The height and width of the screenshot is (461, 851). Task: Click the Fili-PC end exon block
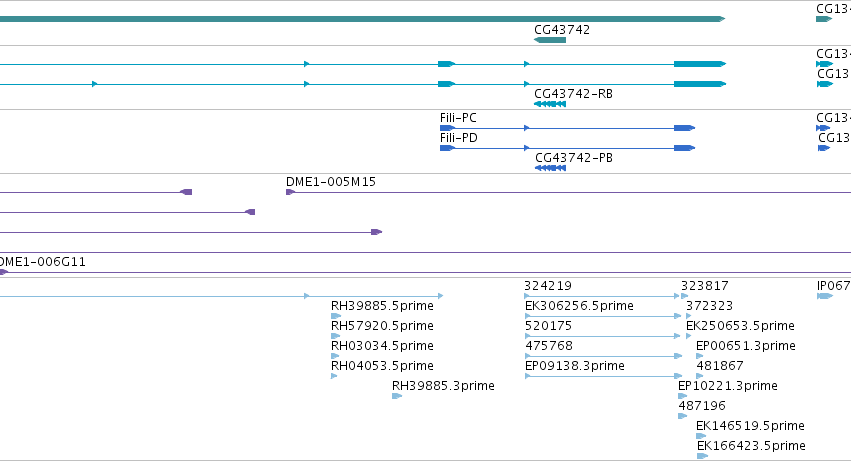pyautogui.click(x=684, y=128)
